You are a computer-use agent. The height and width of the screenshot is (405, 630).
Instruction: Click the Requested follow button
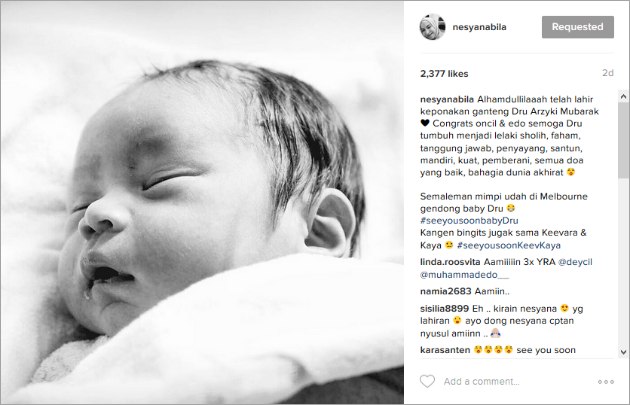click(578, 27)
